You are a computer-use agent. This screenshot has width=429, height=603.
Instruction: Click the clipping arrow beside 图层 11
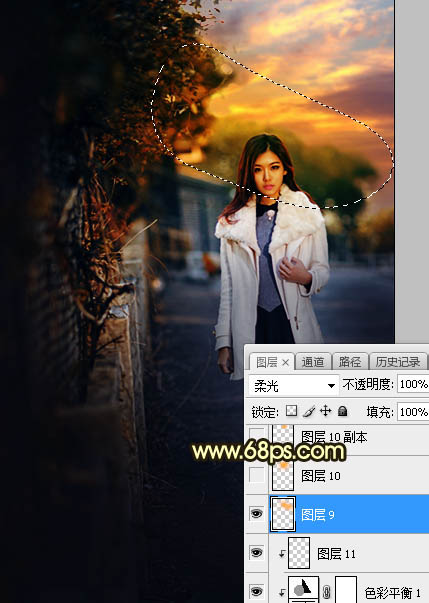[282, 554]
